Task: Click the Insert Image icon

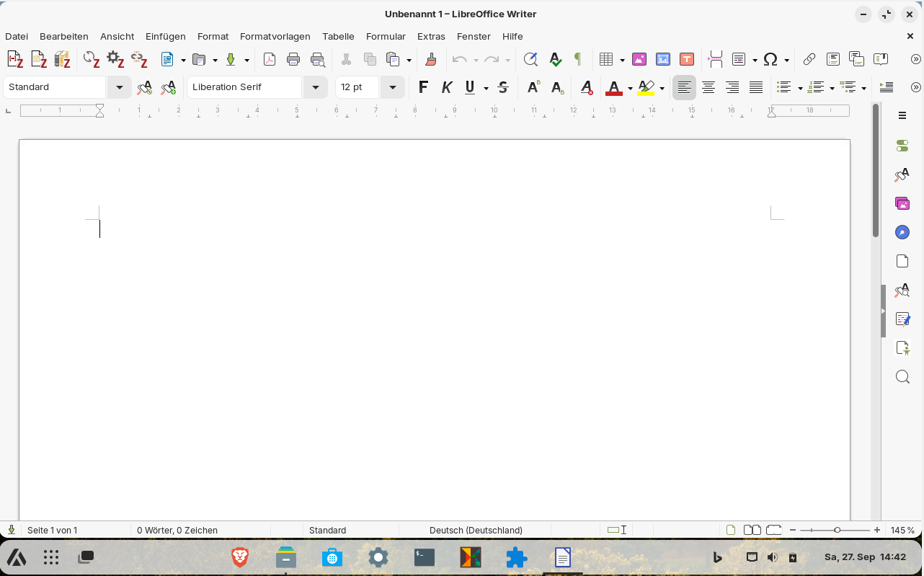Action: coord(639,60)
